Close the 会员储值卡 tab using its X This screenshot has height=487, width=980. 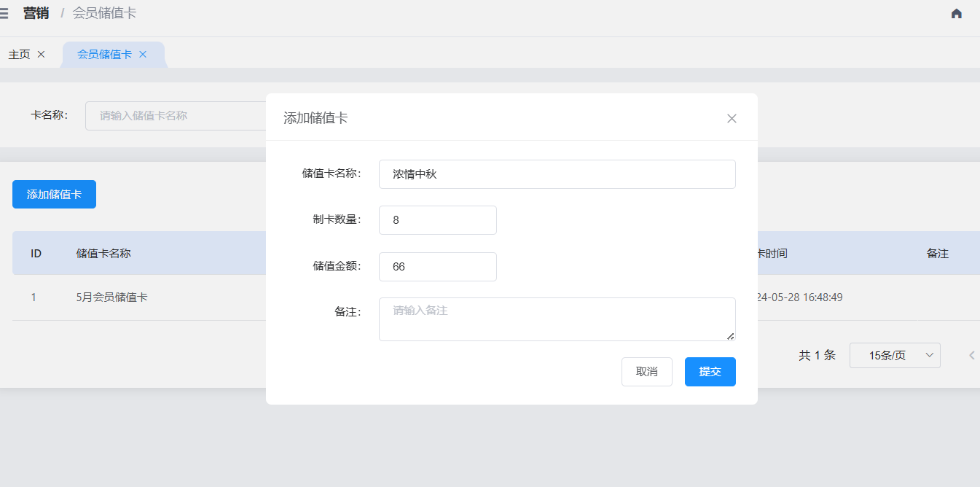click(143, 54)
